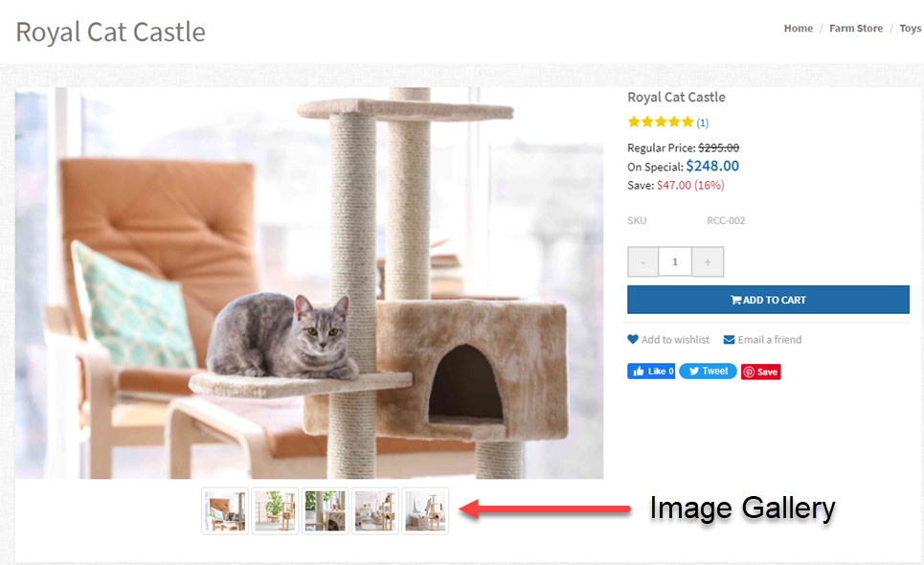
Task: Decrease quantity with the minus button
Action: [x=642, y=262]
